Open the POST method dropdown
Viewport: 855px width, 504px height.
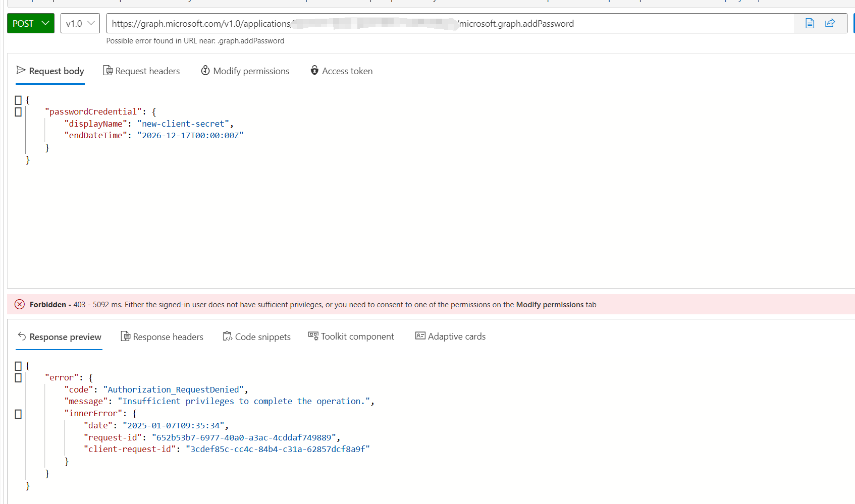(31, 23)
